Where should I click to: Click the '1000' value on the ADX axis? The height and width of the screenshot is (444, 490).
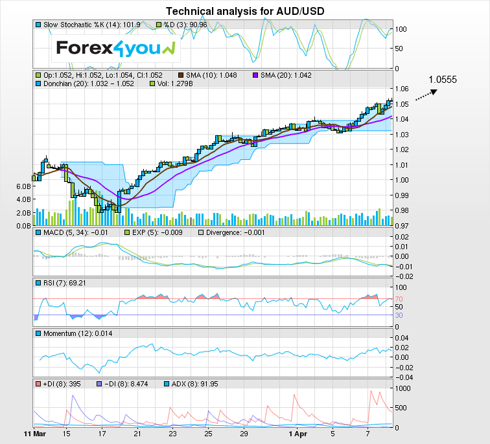tap(403, 388)
